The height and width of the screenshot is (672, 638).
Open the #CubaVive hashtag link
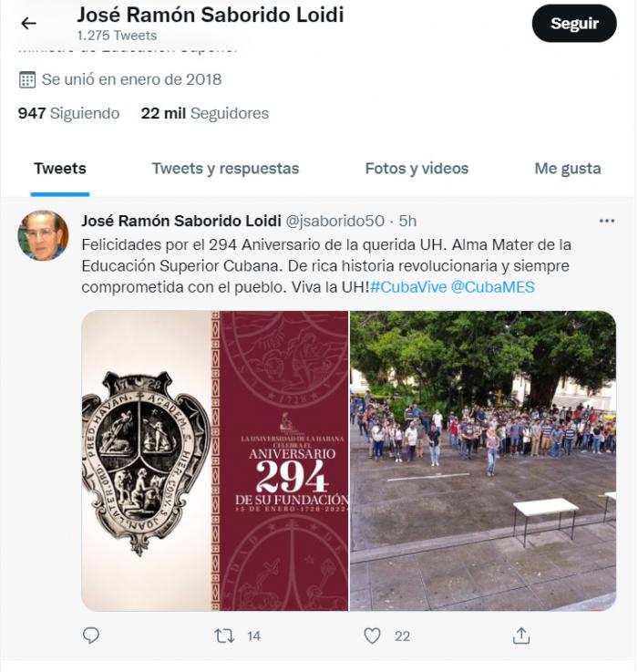pos(408,286)
